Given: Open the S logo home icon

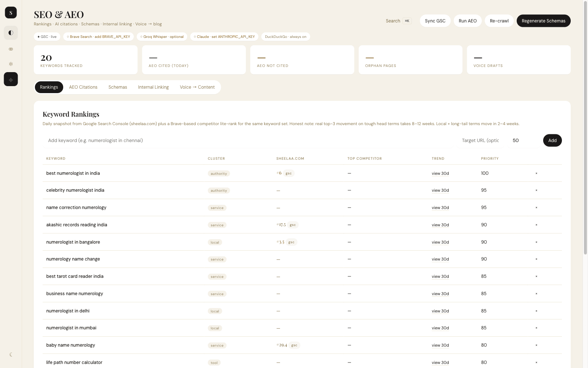Looking at the screenshot, I should pos(11,13).
